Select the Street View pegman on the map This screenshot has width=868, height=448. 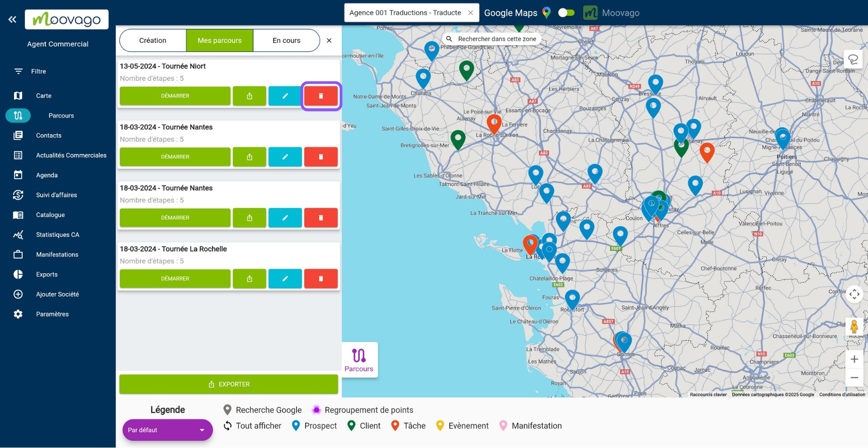(854, 326)
